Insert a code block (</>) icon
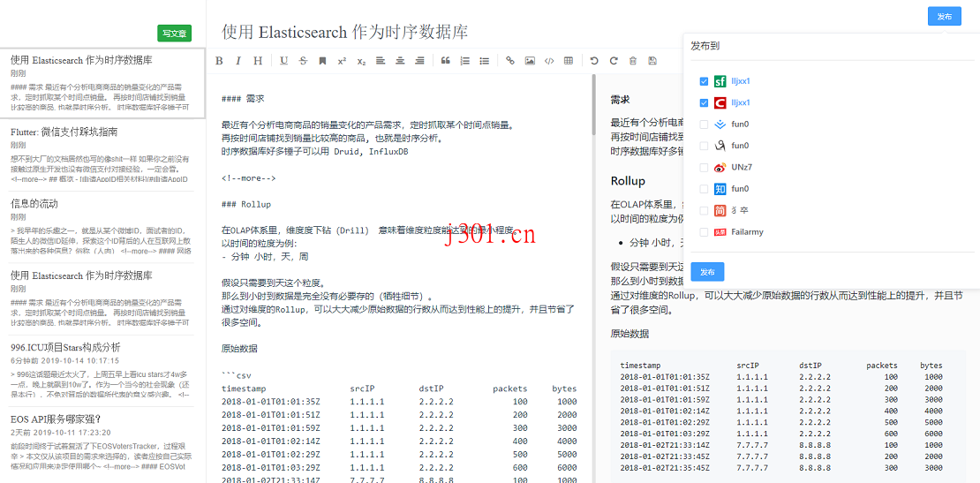Viewport: 980px width, 483px height. pos(549,61)
